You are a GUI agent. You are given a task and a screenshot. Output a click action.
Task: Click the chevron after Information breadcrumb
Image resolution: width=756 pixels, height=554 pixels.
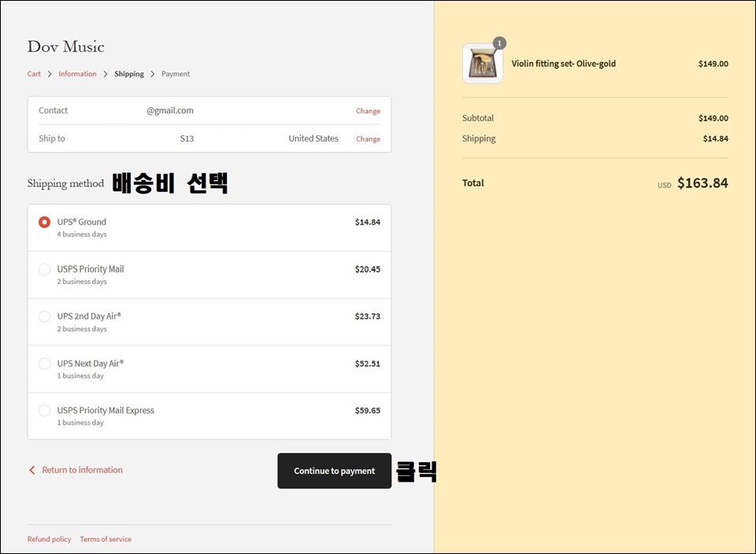pyautogui.click(x=105, y=74)
